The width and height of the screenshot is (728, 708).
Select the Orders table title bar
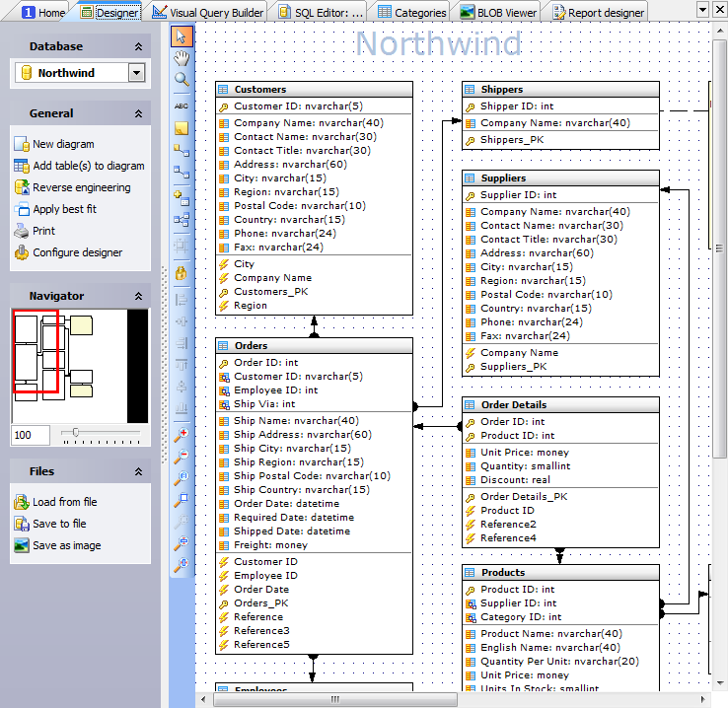315,346
